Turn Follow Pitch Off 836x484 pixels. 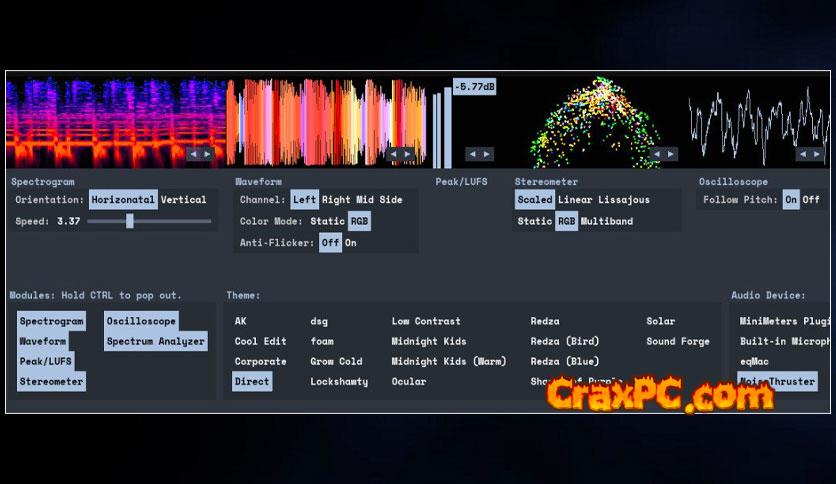pos(811,200)
